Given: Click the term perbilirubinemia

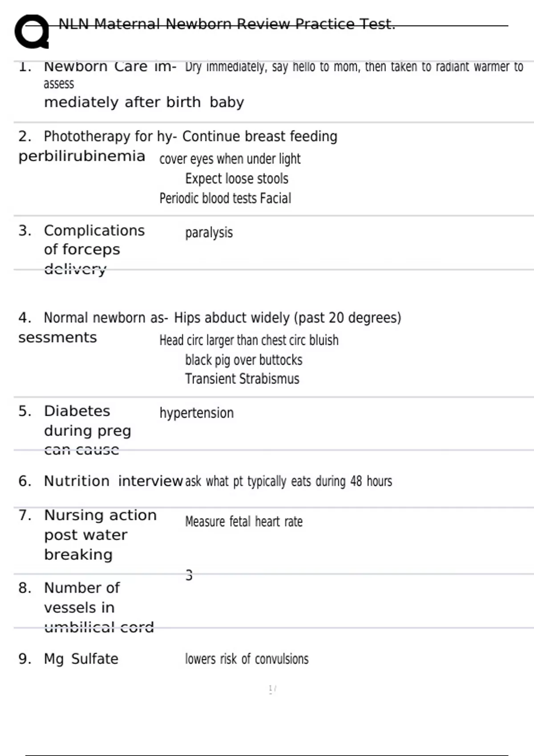Looking at the screenshot, I should pos(82,157).
